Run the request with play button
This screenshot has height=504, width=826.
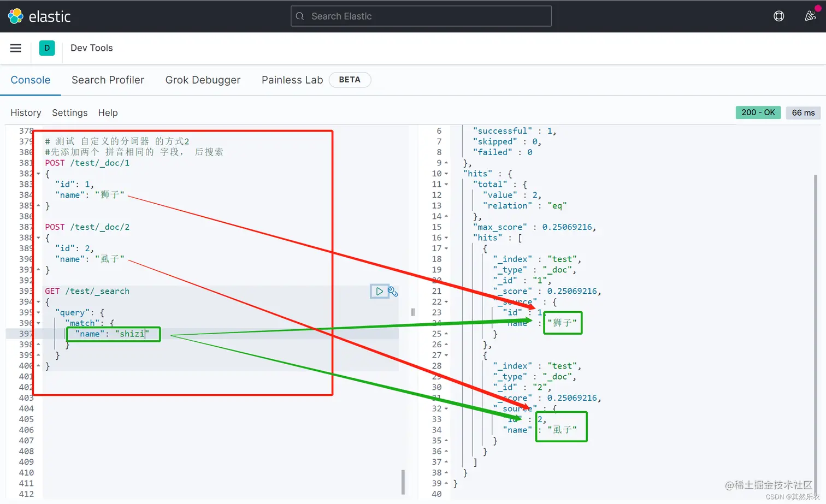coord(379,292)
